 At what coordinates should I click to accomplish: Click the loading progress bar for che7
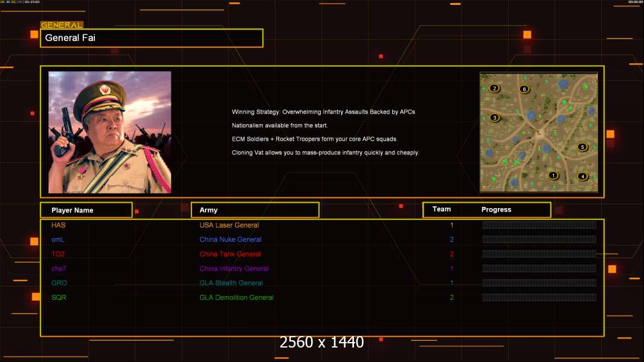[x=539, y=268]
